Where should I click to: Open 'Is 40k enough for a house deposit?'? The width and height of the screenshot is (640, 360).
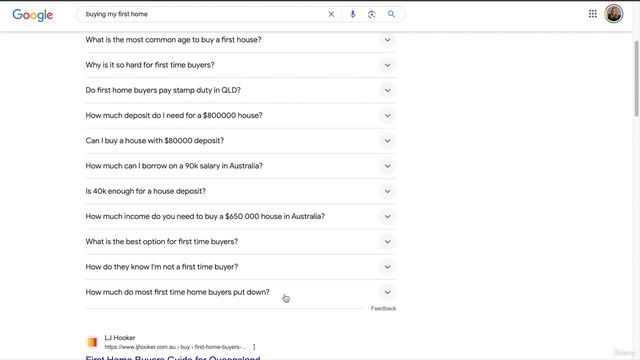pos(145,191)
